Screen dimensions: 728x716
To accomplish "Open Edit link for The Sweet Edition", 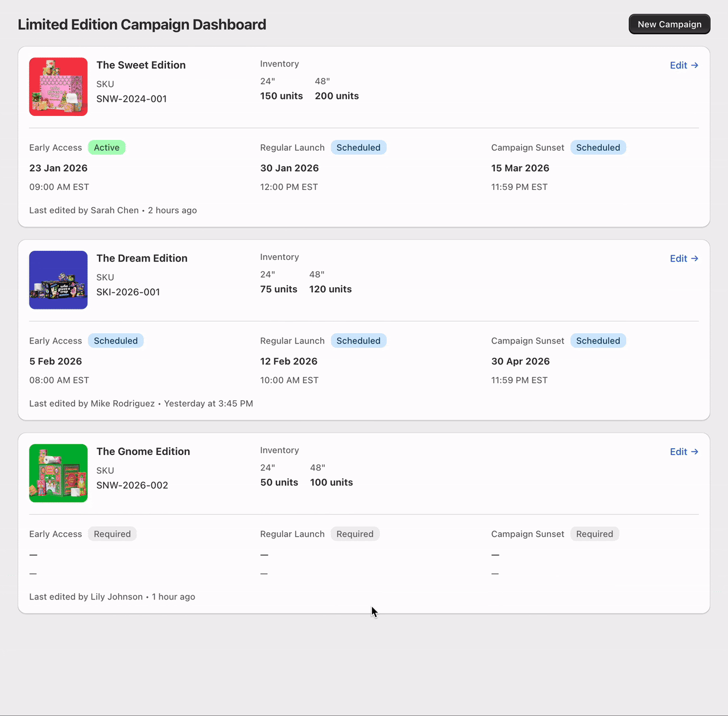I will coord(678,65).
